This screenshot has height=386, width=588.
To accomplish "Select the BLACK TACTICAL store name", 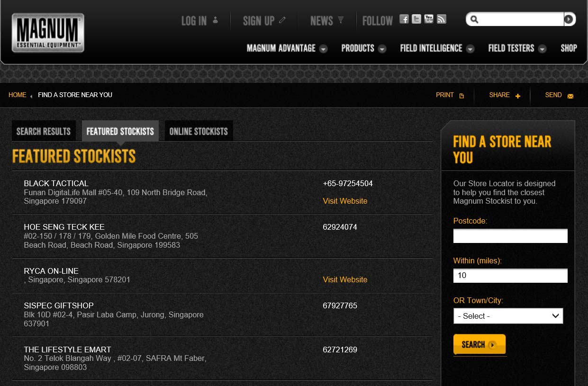I will tap(56, 183).
